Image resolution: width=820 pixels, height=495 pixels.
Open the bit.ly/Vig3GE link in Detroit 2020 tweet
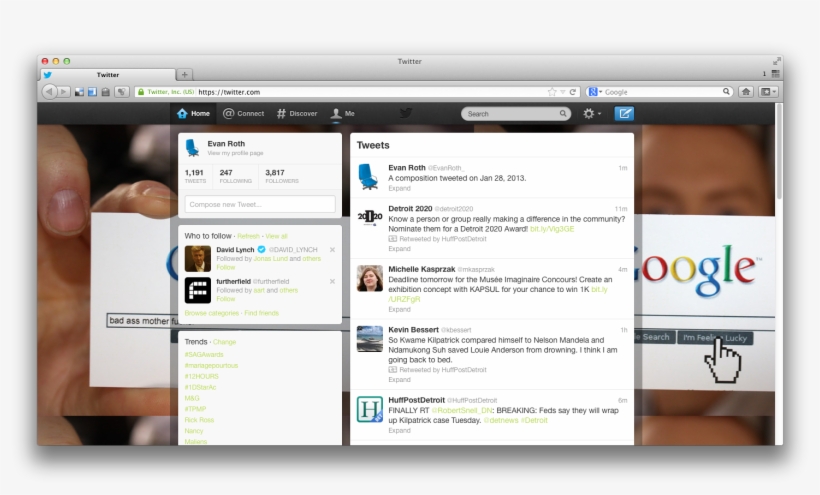[x=552, y=229]
